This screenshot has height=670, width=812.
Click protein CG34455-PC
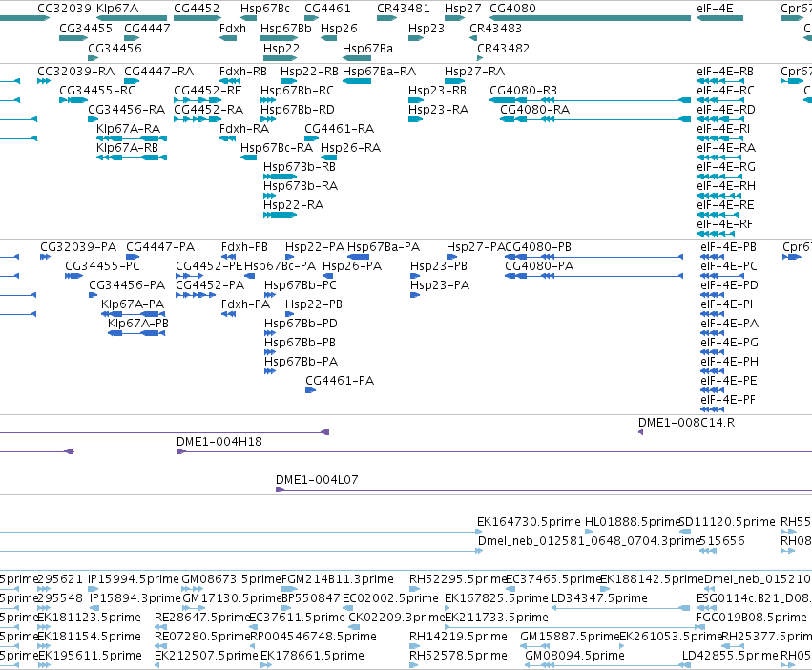click(102, 266)
